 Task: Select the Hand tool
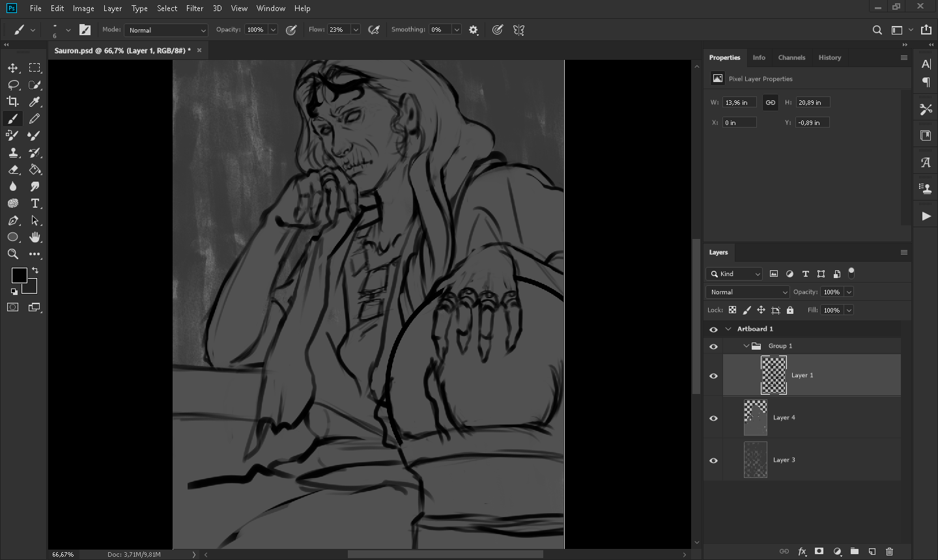click(35, 237)
